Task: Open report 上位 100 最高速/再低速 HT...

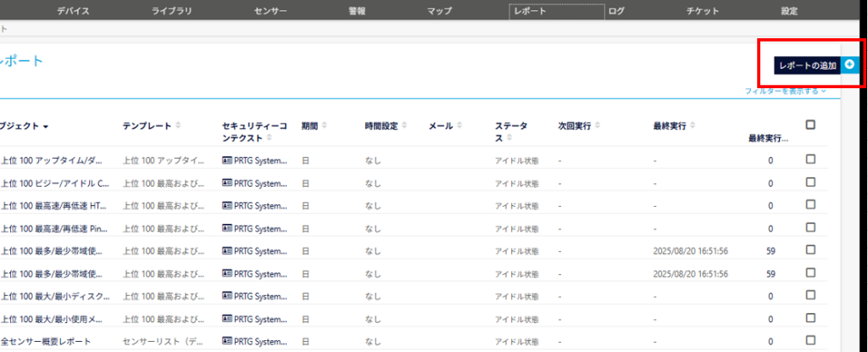Action: [53, 205]
